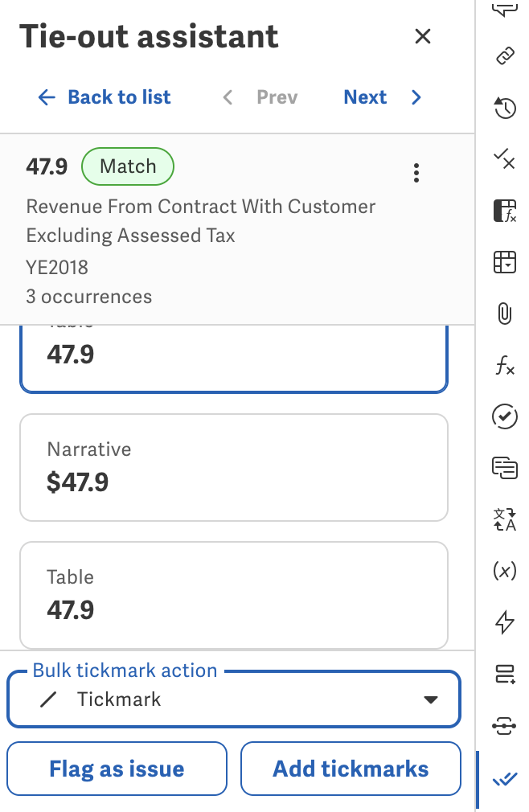This screenshot has width=529, height=812.
Task: Open the table formula sidebar icon
Action: click(505, 211)
